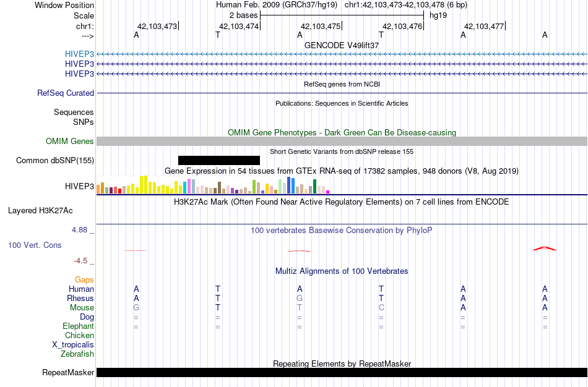Click the 100 Vert. Cons label
Viewport: 588px width, 387px height.
(x=35, y=245)
